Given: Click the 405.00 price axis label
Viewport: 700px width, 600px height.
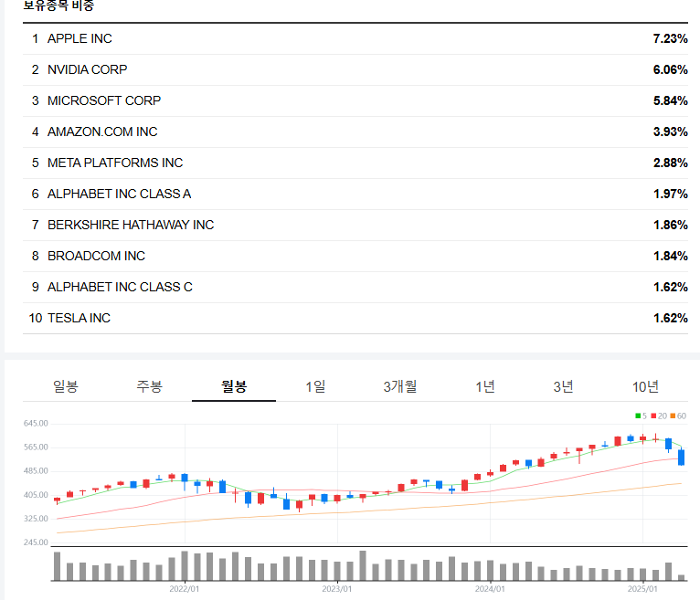Looking at the screenshot, I should [x=36, y=495].
